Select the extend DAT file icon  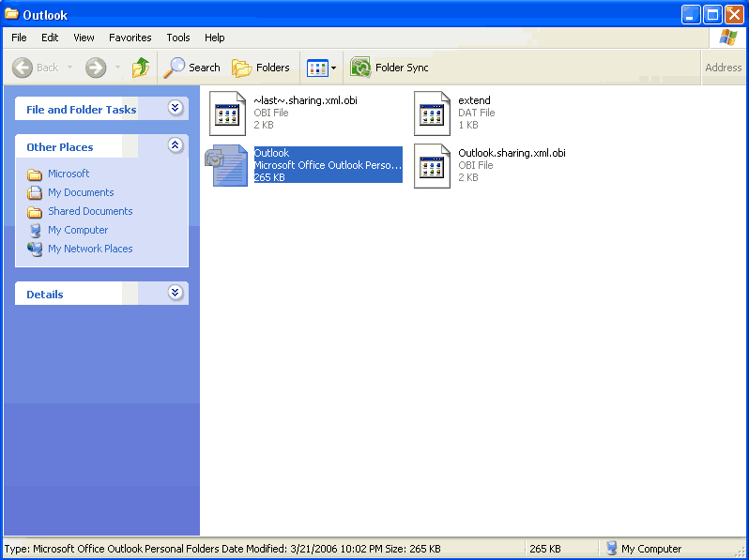click(x=433, y=114)
